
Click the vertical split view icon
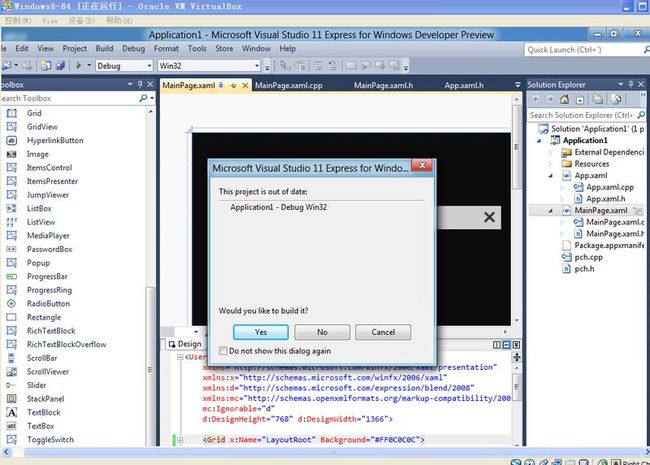pyautogui.click(x=497, y=345)
